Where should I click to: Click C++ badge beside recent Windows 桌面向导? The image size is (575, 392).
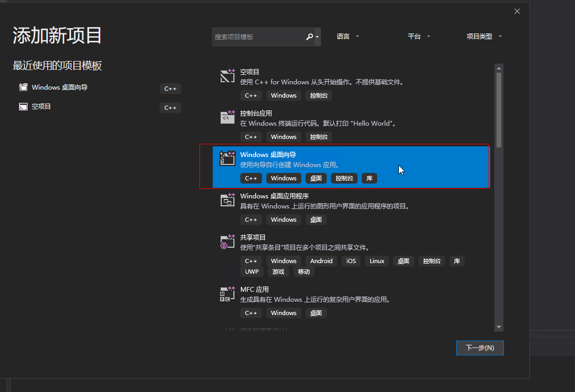170,89
